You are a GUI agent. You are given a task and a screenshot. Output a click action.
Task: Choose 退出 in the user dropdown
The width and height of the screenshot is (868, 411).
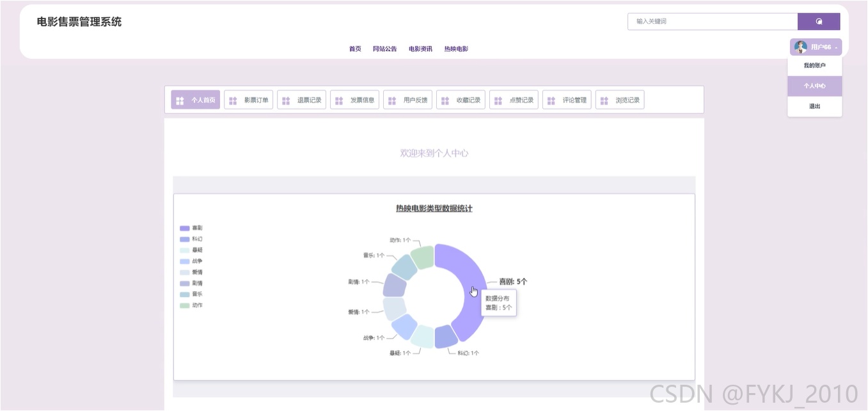[x=814, y=106]
